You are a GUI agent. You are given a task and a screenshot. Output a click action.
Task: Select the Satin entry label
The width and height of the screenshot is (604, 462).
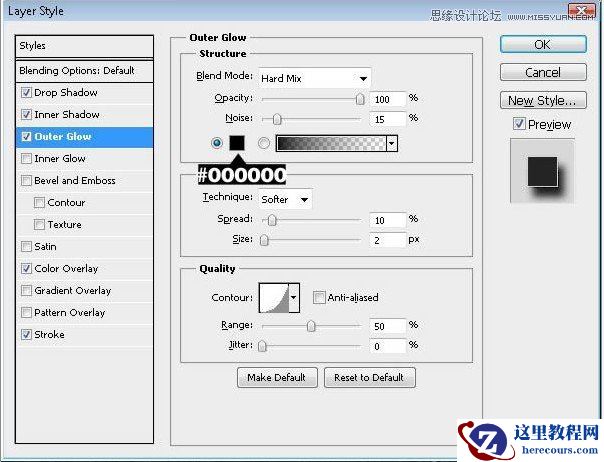tap(45, 246)
